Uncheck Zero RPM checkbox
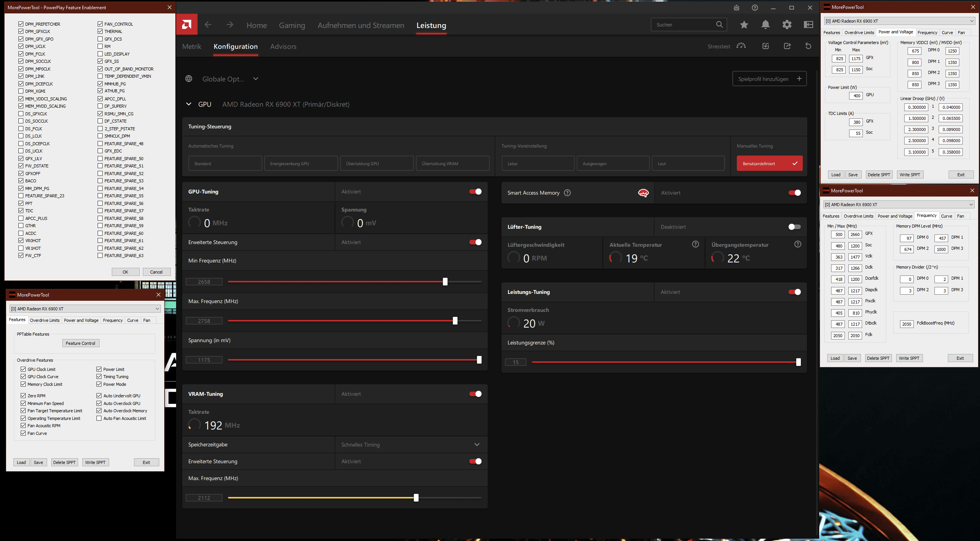 pos(23,395)
